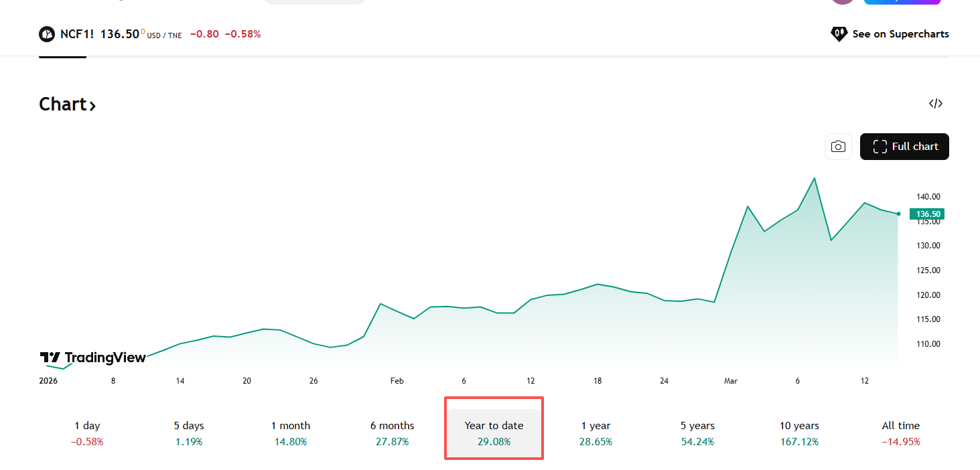The height and width of the screenshot is (470, 980).
Task: View the 5 years range
Action: (697, 433)
